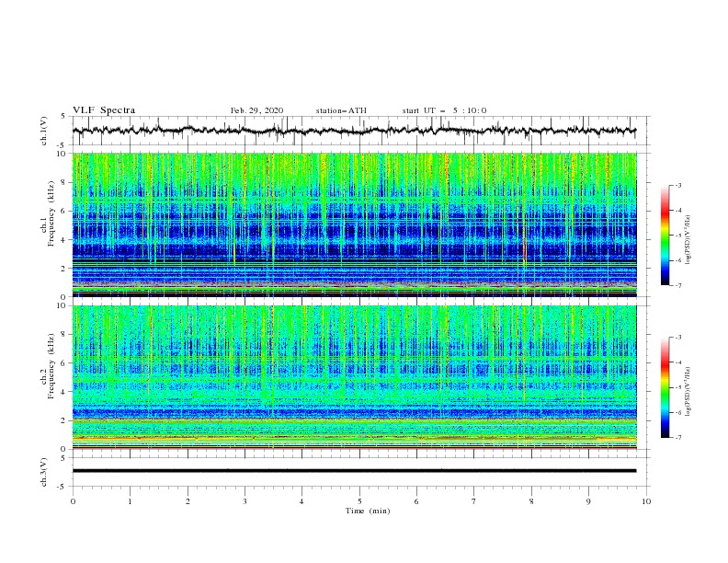Click the '-7' tick on ch.2 colorbar

[x=677, y=438]
